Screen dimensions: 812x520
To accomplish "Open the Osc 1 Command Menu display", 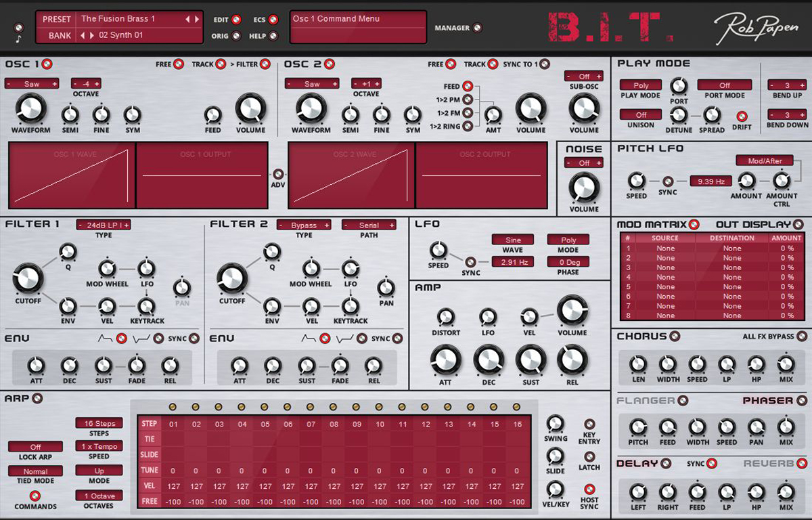I will [358, 27].
